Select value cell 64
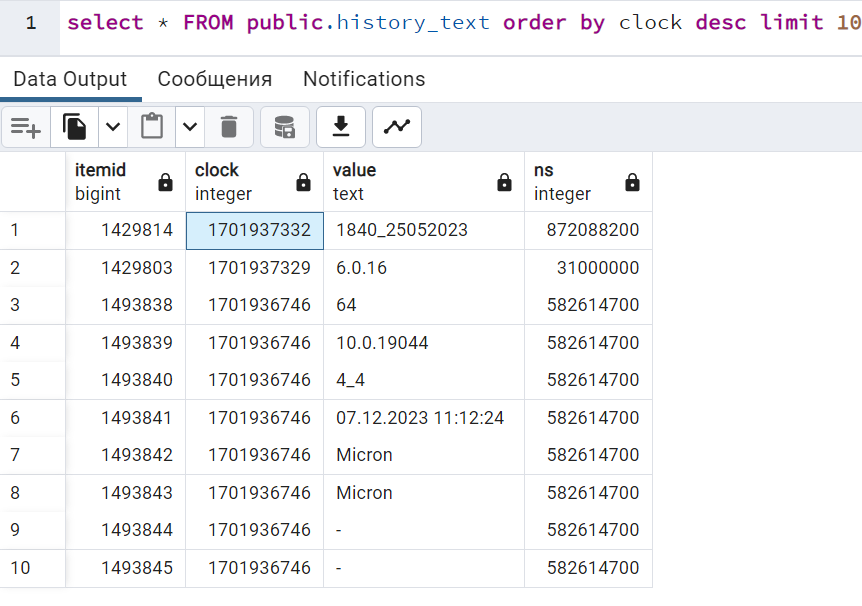 tap(424, 305)
